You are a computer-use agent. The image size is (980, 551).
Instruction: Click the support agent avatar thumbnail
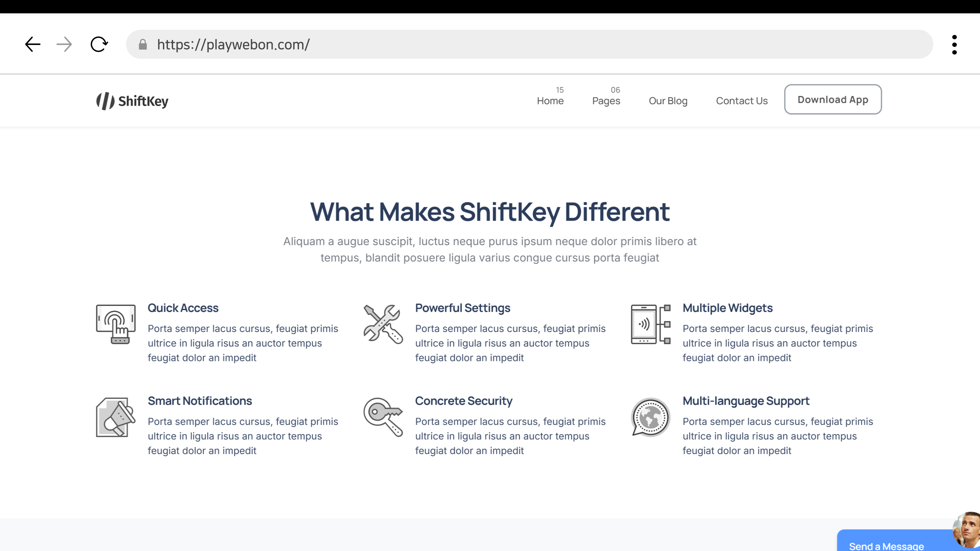[x=968, y=530]
